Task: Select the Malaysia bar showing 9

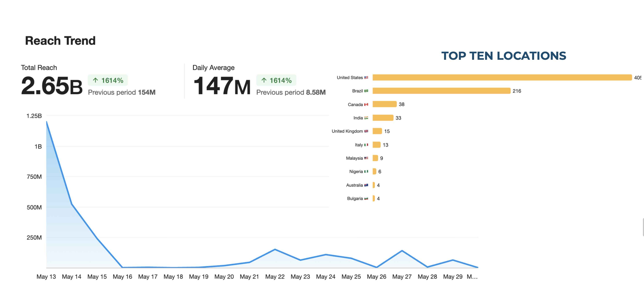Action: point(375,158)
